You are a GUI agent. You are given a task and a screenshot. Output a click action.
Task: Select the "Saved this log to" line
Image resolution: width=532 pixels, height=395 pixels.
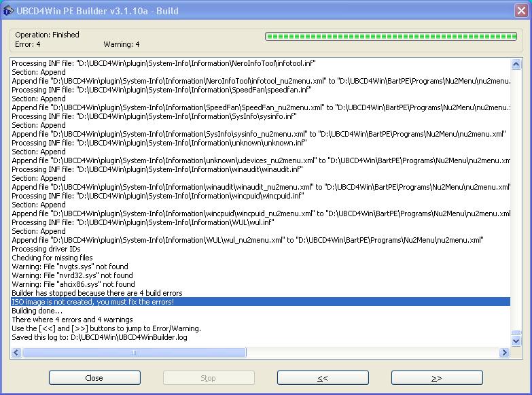click(x=261, y=337)
